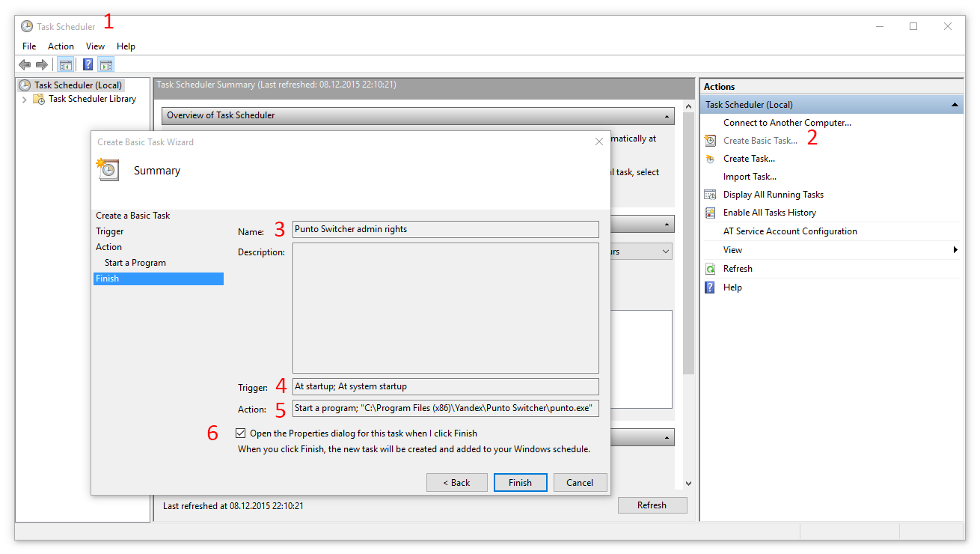This screenshot has height=554, width=980.
Task: Click the Display All Running Tasks icon
Action: click(710, 195)
